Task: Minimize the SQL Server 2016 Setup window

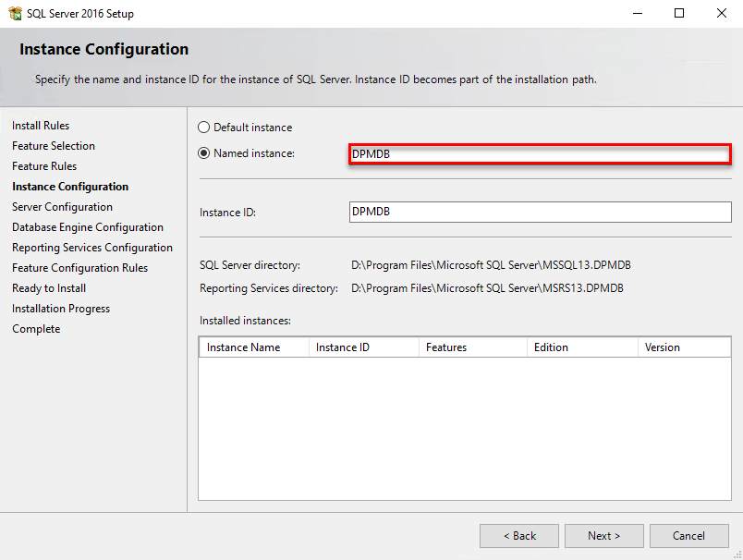Action: click(638, 13)
